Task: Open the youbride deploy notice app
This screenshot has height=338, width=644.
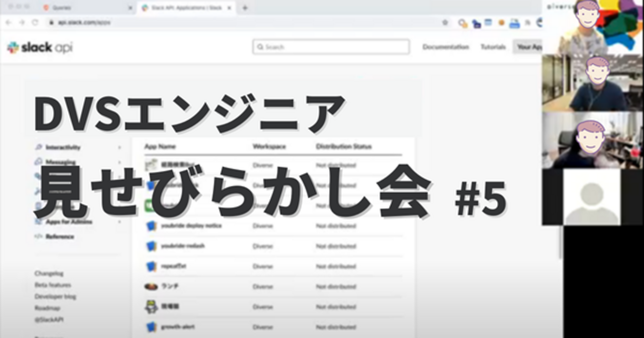Action: [x=191, y=225]
